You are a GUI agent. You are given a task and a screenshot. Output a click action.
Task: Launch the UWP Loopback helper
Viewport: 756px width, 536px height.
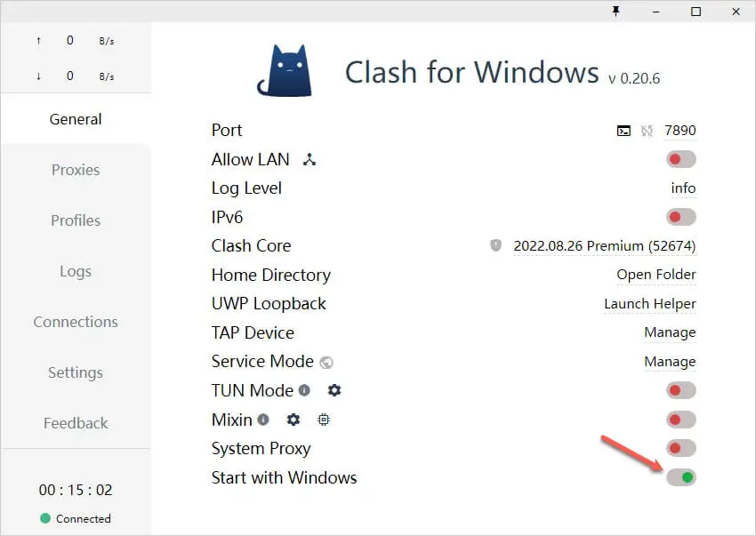pyautogui.click(x=649, y=303)
